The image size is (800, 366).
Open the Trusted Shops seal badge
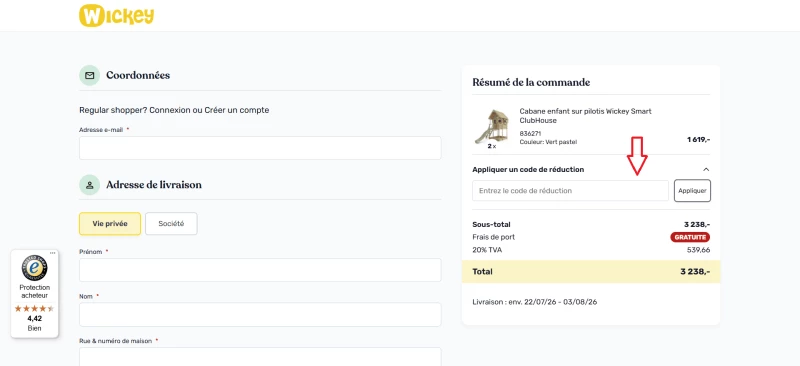pyautogui.click(x=34, y=267)
